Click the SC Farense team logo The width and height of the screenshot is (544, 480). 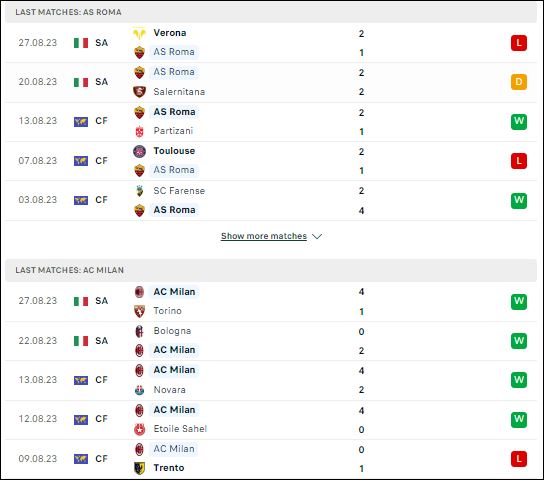click(139, 191)
